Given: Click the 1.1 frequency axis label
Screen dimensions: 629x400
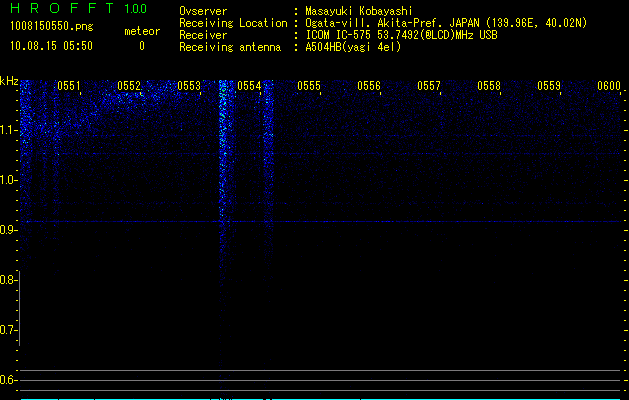Looking at the screenshot, I should 8,130.
